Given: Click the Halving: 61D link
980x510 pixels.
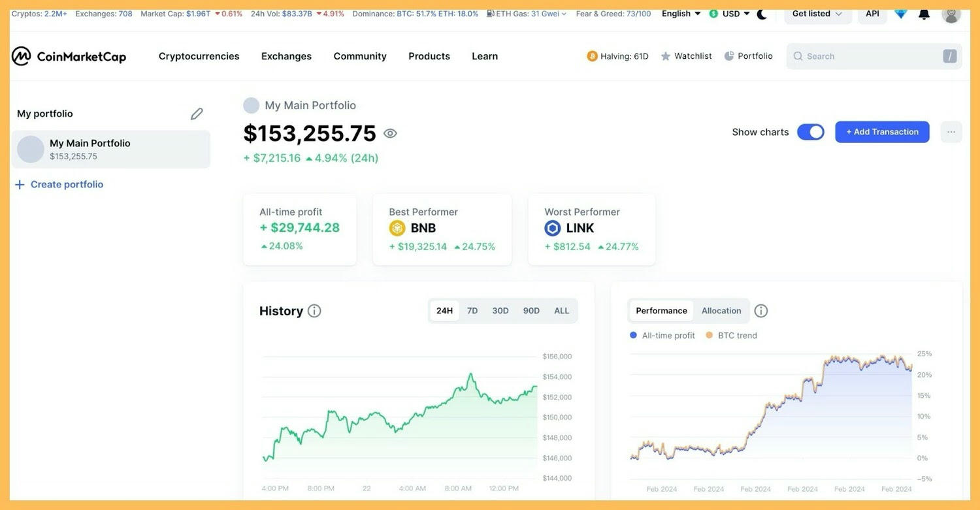Looking at the screenshot, I should click(618, 56).
